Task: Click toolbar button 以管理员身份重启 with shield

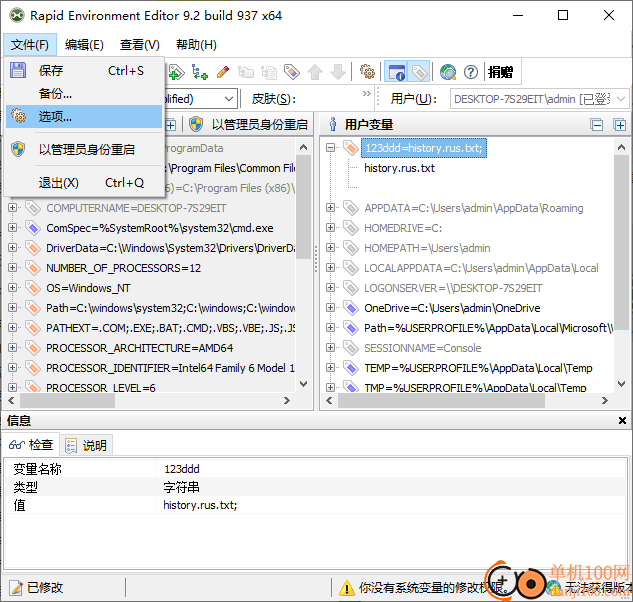Action: [x=249, y=124]
